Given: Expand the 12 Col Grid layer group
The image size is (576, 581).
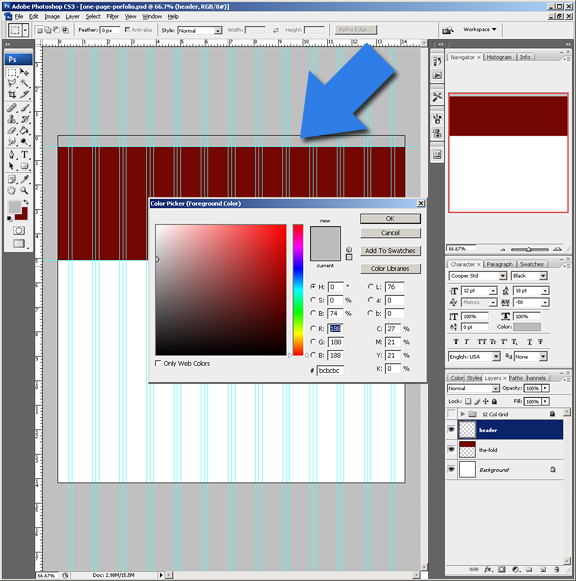Looking at the screenshot, I should 462,414.
